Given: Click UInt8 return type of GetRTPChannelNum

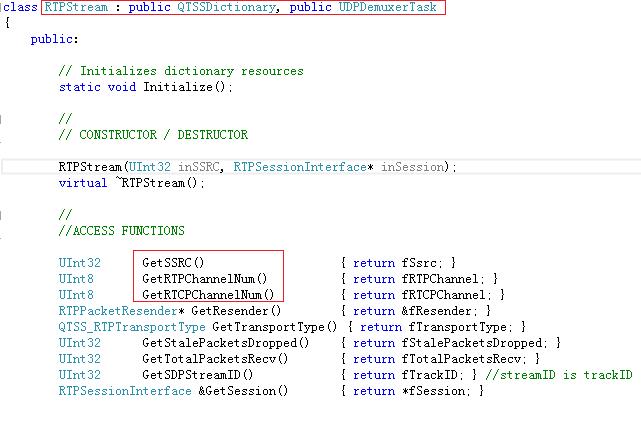Looking at the screenshot, I should (x=76, y=279).
